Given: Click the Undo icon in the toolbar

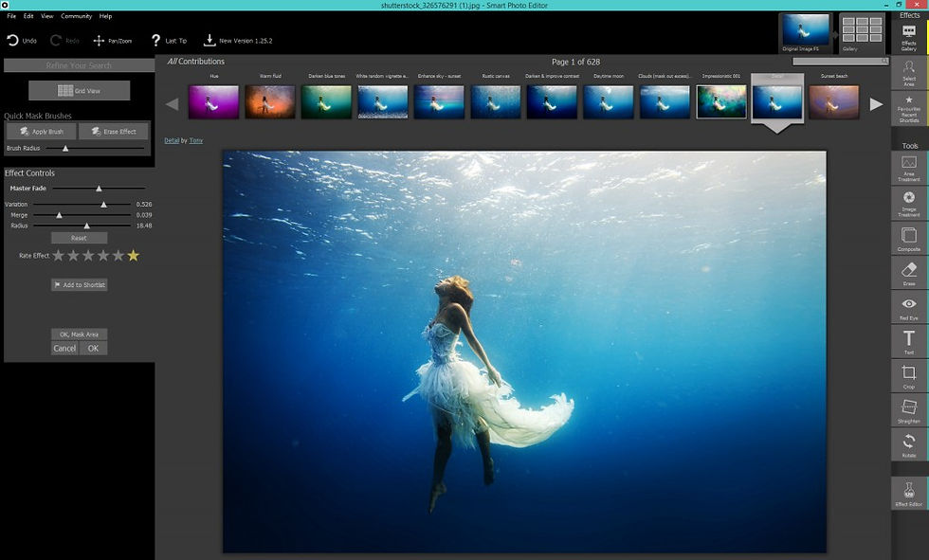Looking at the screenshot, I should tap(12, 40).
